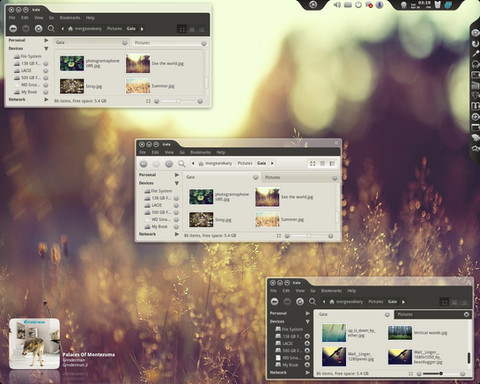Go back in the window showing Vertical woods.jpg
The image size is (480, 384).
[274, 302]
